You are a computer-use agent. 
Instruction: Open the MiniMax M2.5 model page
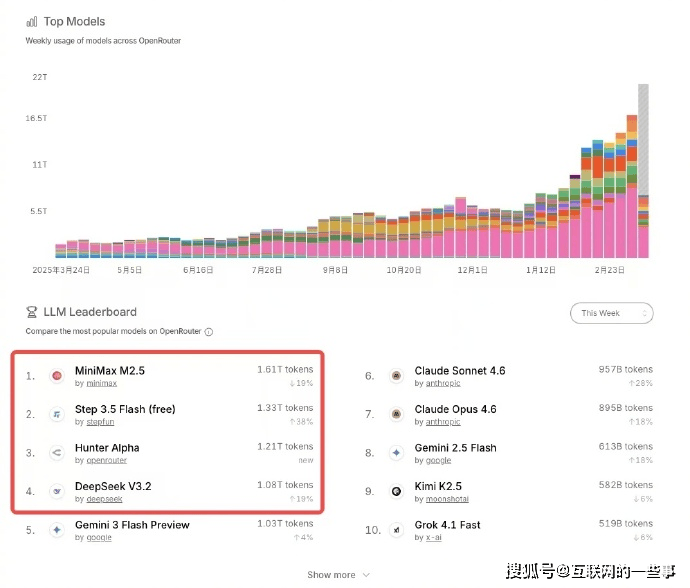110,371
